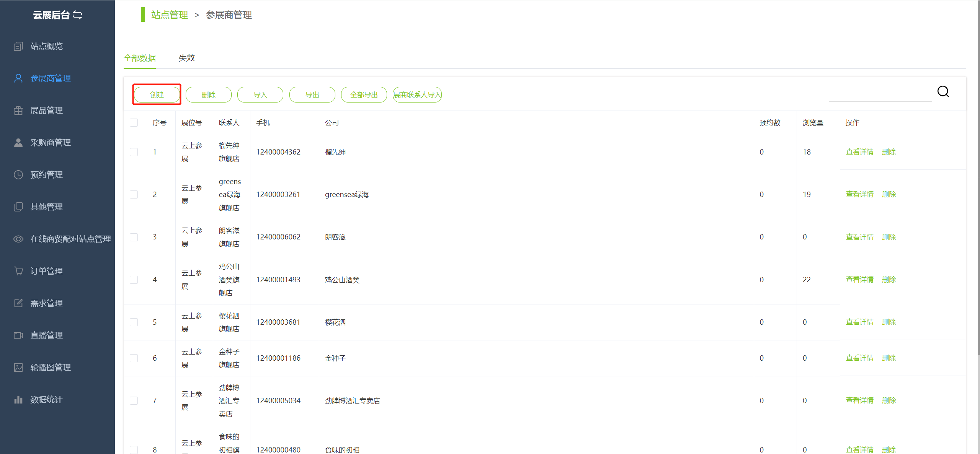This screenshot has width=980, height=454.
Task: Click the 浏览量 column header
Action: tap(813, 122)
